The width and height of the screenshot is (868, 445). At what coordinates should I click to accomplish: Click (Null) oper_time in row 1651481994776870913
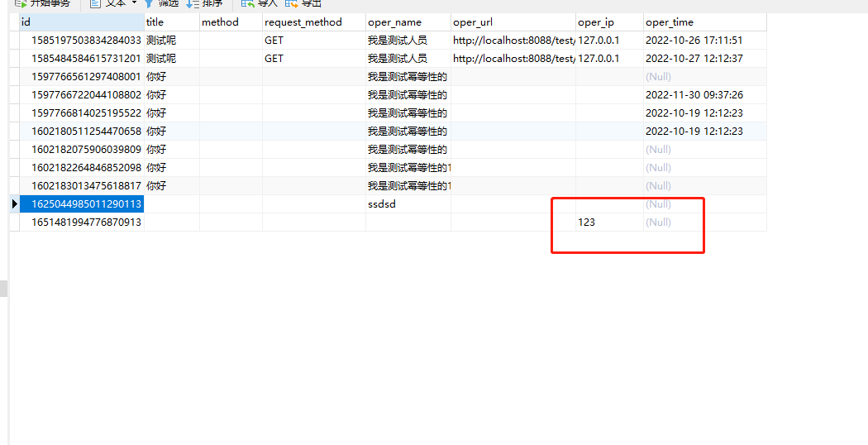click(704, 223)
